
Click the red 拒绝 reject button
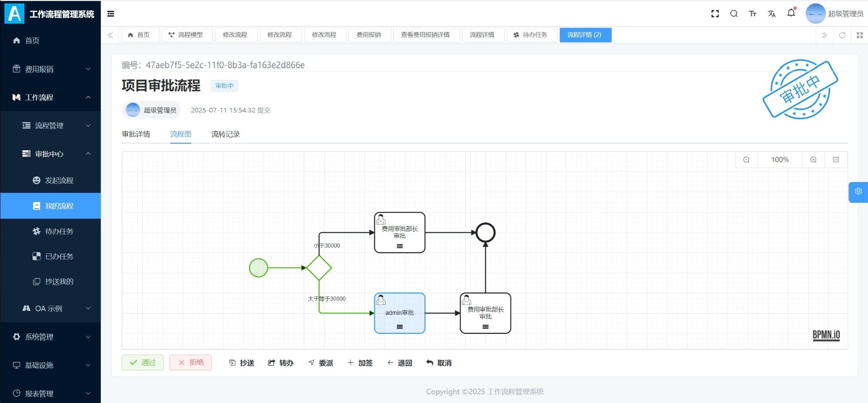point(190,362)
